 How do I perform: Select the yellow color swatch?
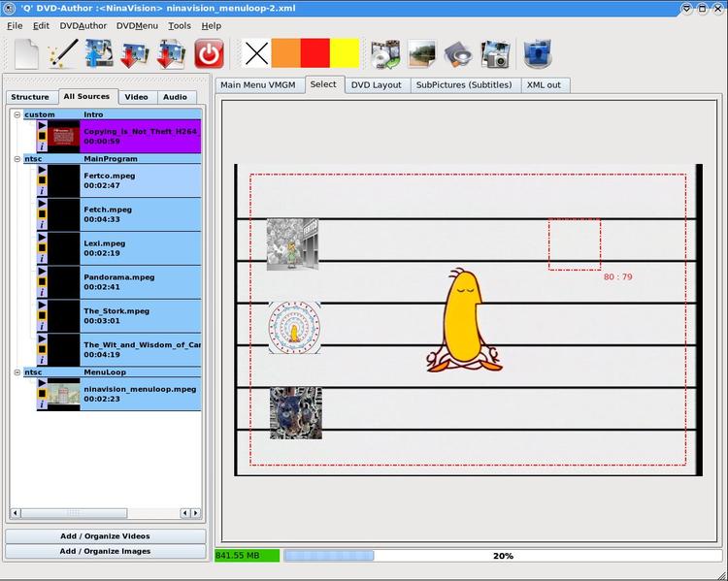pyautogui.click(x=345, y=53)
